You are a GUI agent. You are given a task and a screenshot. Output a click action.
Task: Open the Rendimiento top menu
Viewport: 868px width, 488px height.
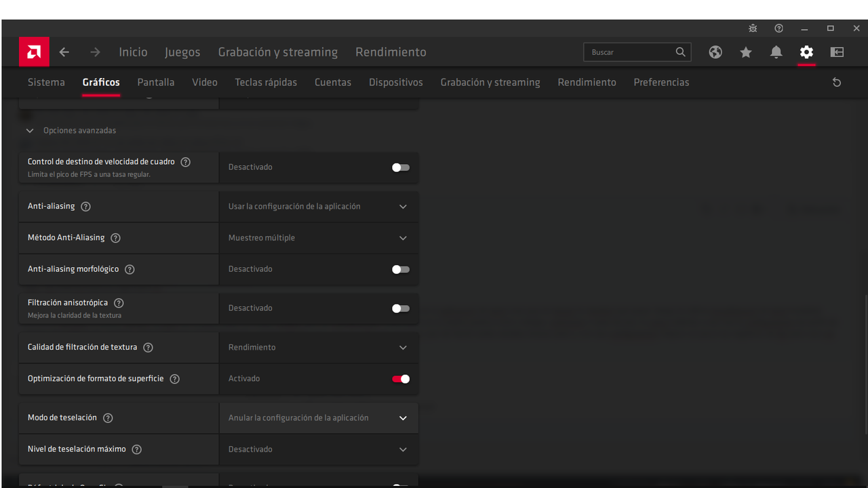coord(391,52)
